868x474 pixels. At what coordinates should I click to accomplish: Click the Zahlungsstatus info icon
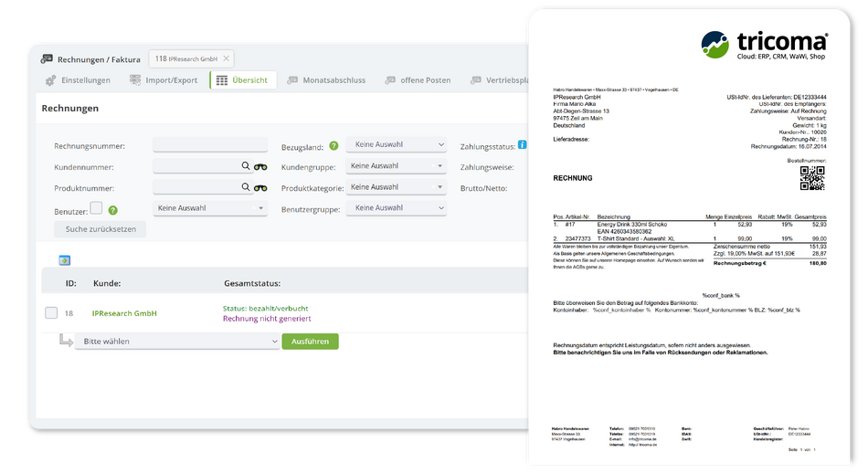(x=522, y=145)
